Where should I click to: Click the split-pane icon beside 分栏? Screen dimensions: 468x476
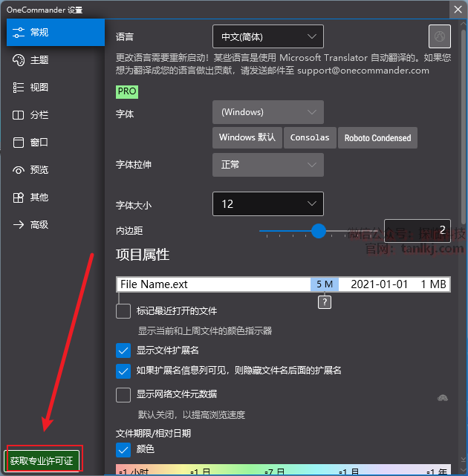[x=19, y=115]
